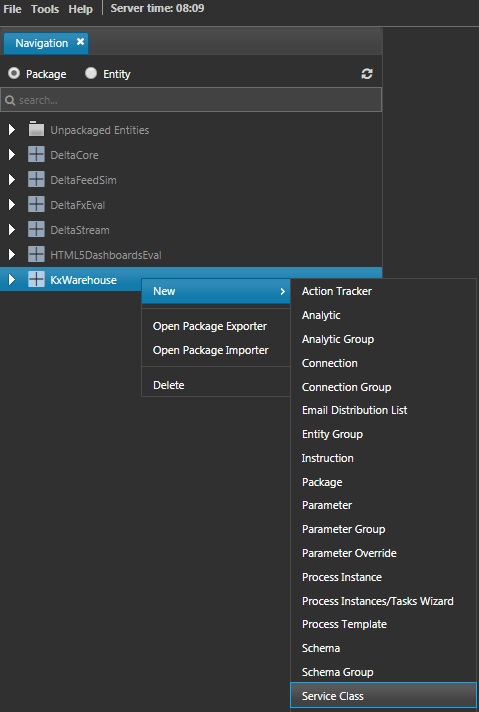
Task: Select the Package radio button
Action: (x=14, y=73)
